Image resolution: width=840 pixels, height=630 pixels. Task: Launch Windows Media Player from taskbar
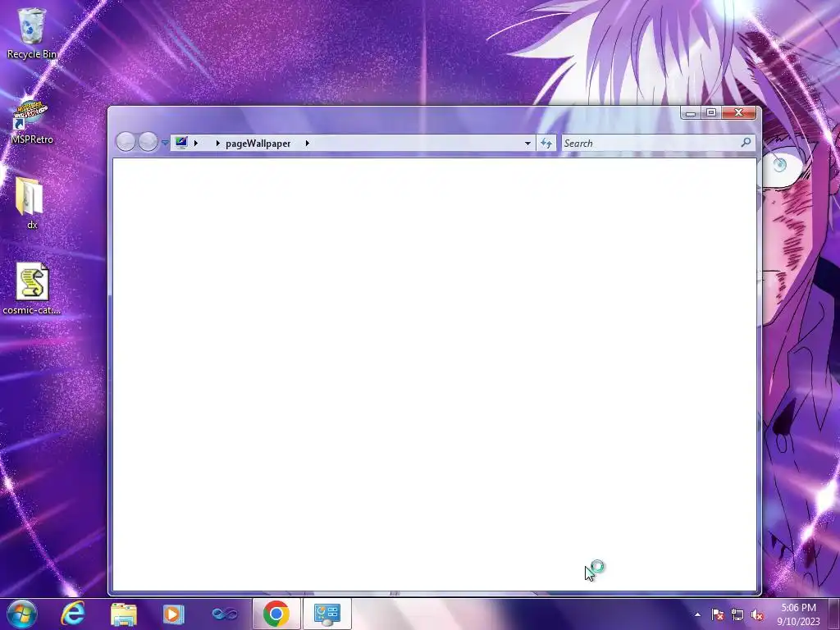[174, 614]
